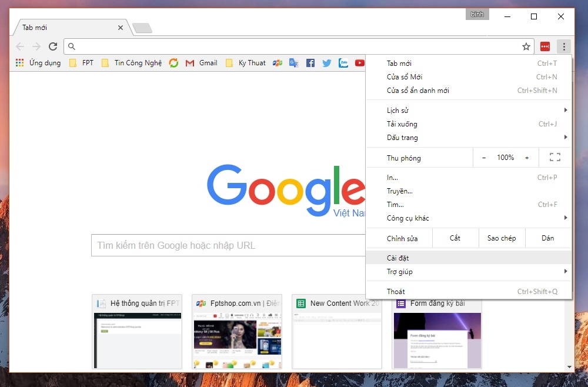Image resolution: width=588 pixels, height=387 pixels.
Task: Open Cửa sổ ẩn danh mới
Action: [469, 90]
